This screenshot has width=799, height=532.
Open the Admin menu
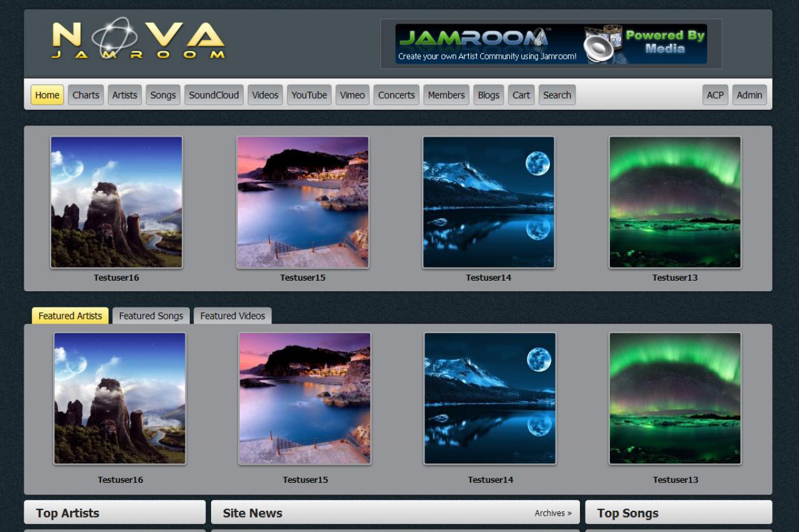[x=749, y=95]
